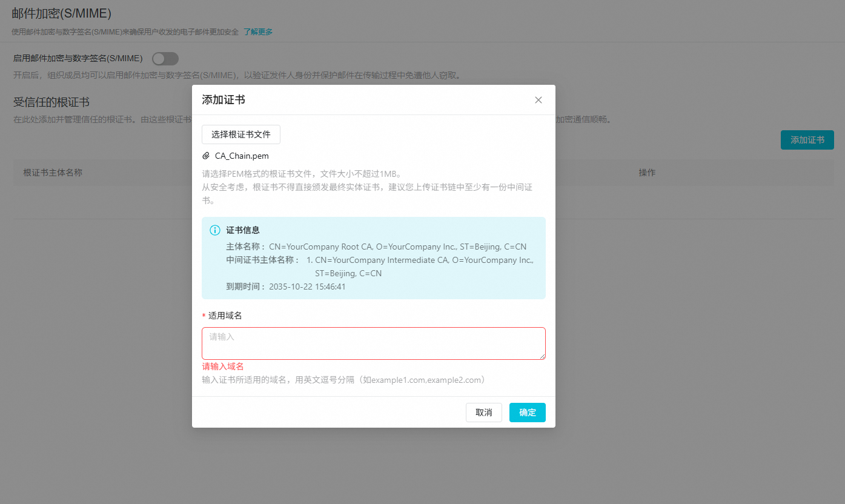Click the 操作 column header

(647, 173)
